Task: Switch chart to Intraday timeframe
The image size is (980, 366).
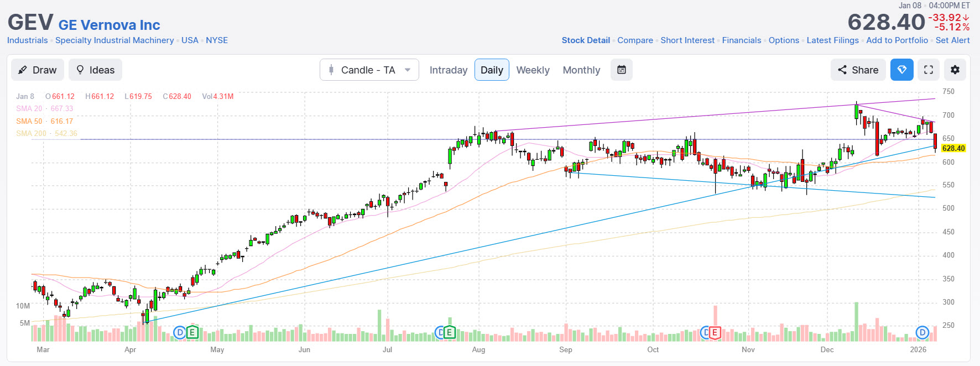Action: 448,70
